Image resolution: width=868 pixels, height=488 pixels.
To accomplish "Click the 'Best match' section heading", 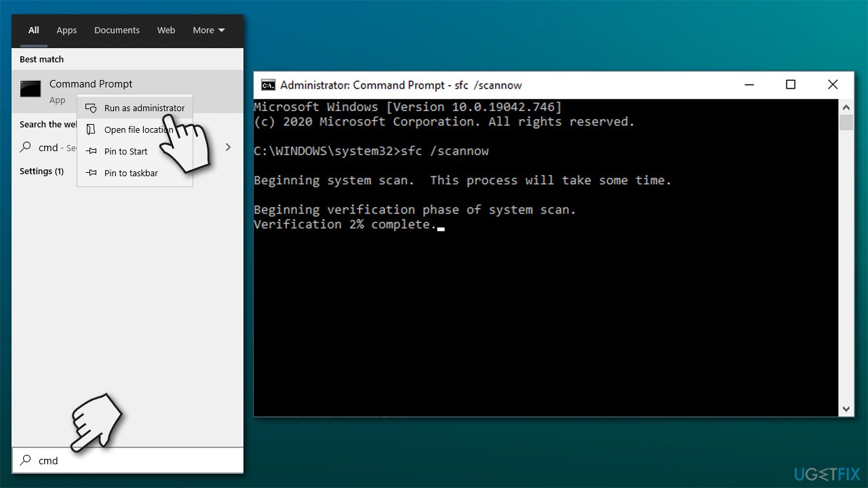I will pyautogui.click(x=41, y=60).
